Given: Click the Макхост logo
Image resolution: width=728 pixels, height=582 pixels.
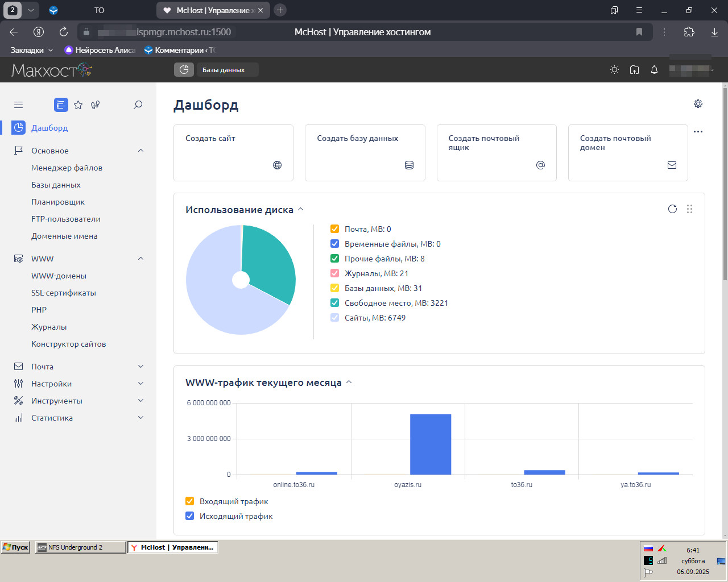Looking at the screenshot, I should point(51,70).
